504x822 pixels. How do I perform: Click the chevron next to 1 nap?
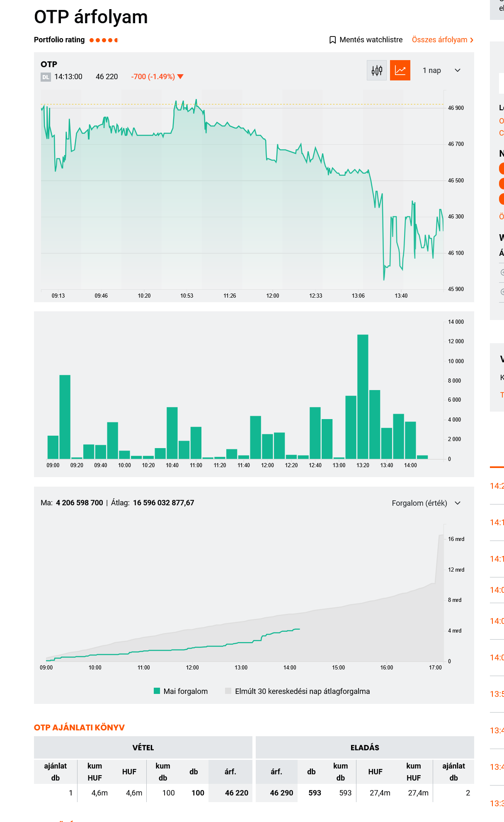[x=458, y=70]
